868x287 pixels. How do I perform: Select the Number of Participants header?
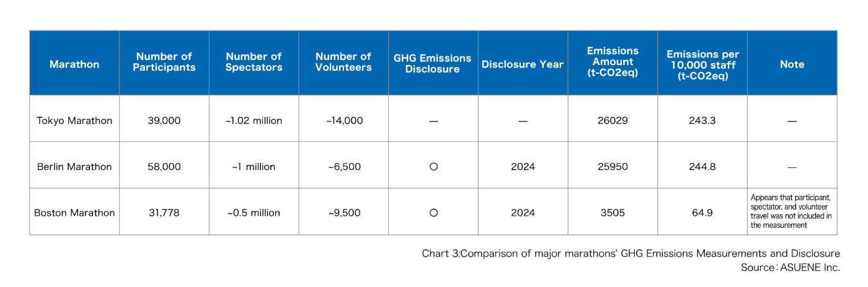(164, 63)
